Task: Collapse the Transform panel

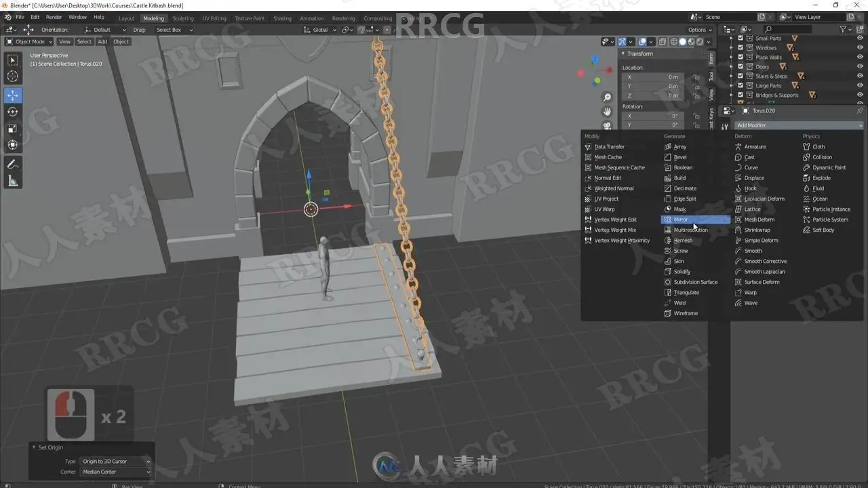Action: [623, 54]
